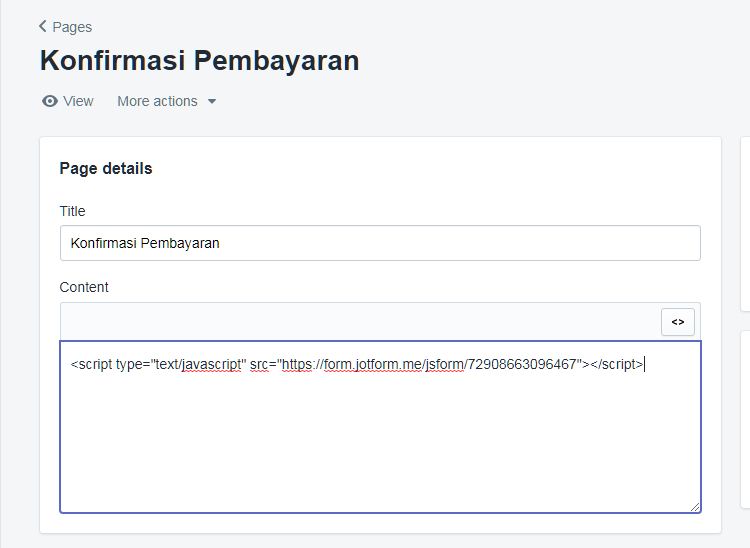This screenshot has width=750, height=548.
Task: Click the eye icon for View
Action: point(50,101)
